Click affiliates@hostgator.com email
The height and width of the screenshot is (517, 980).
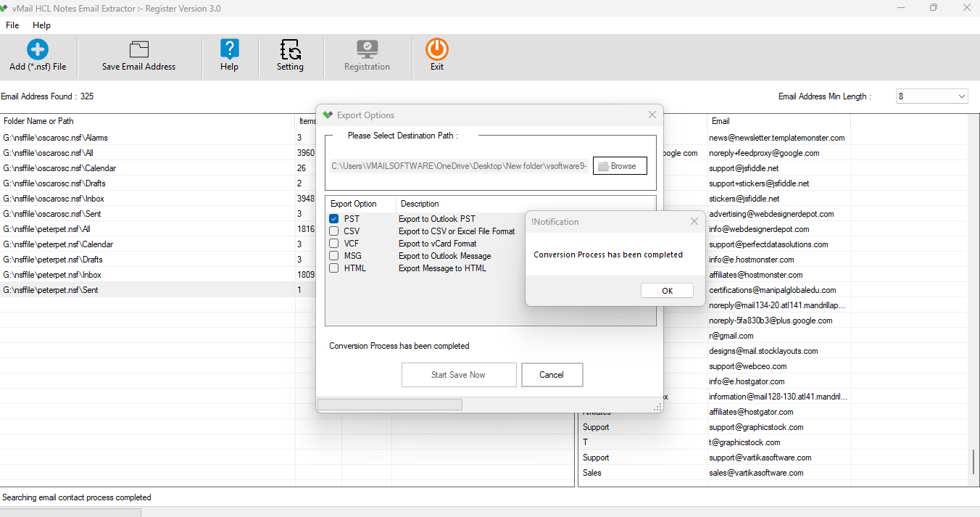tap(751, 412)
